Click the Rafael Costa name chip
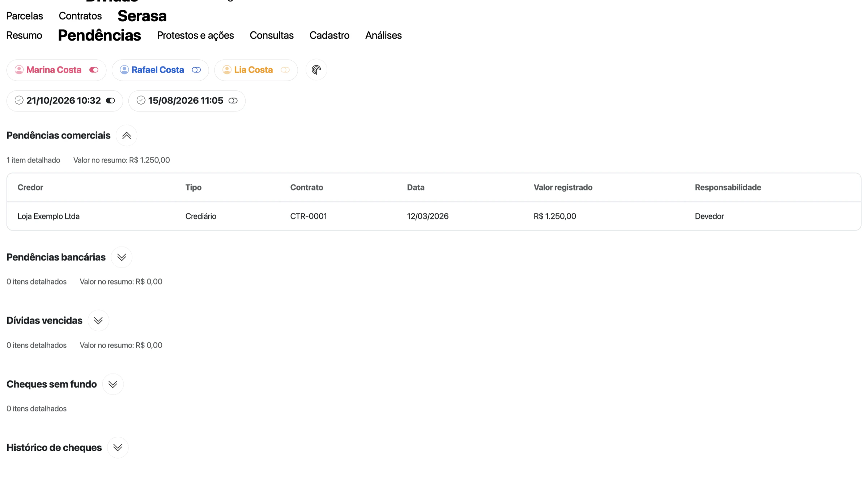This screenshot has width=868, height=487. (160, 70)
